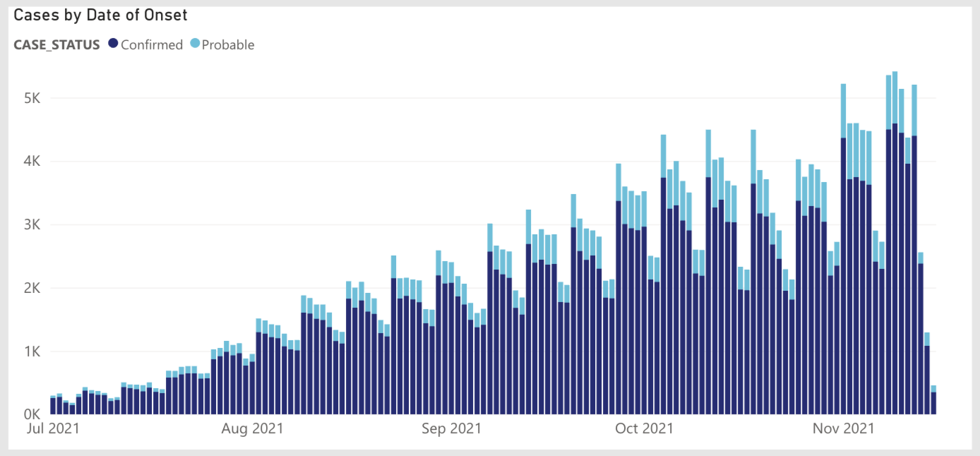This screenshot has width=980, height=456.
Task: Click the Cases by Date of Onset title
Action: pos(100,14)
